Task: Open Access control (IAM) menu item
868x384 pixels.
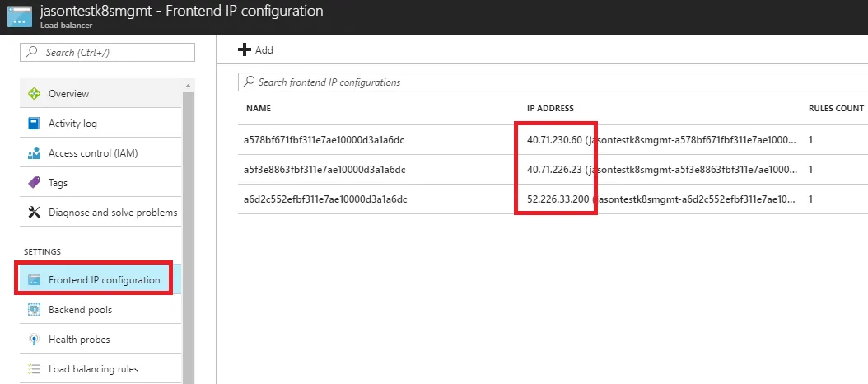Action: click(x=100, y=153)
